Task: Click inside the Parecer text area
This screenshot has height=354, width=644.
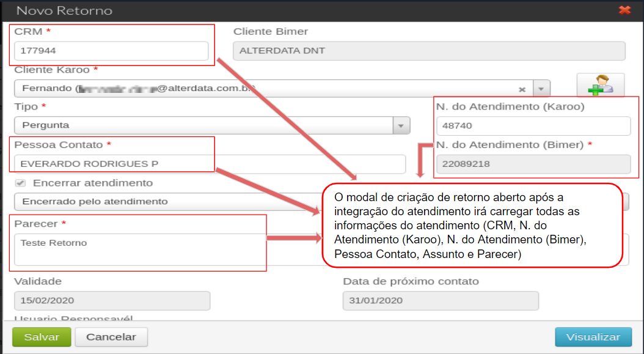Action: (140, 249)
